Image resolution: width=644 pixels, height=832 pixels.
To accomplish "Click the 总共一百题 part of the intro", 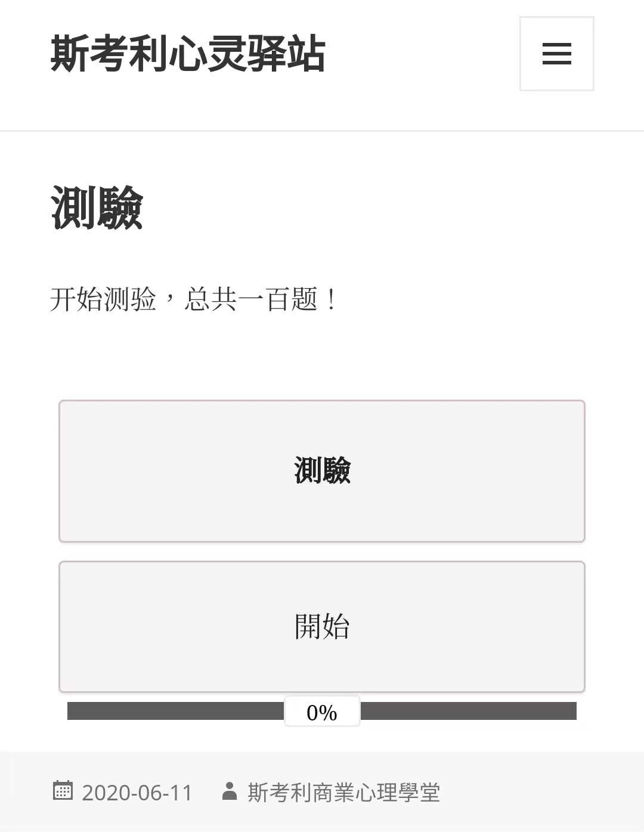I will 250,299.
